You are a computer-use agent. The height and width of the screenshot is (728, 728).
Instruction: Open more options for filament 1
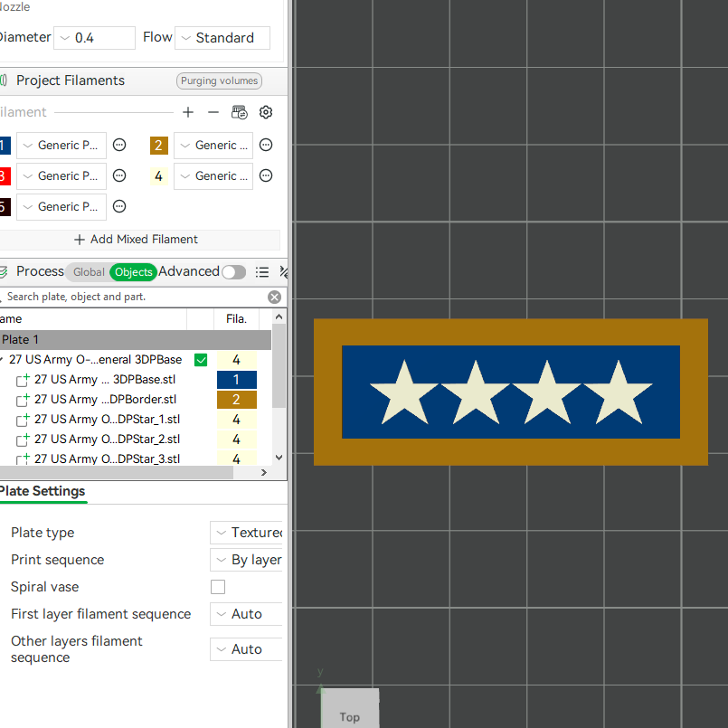tap(119, 145)
